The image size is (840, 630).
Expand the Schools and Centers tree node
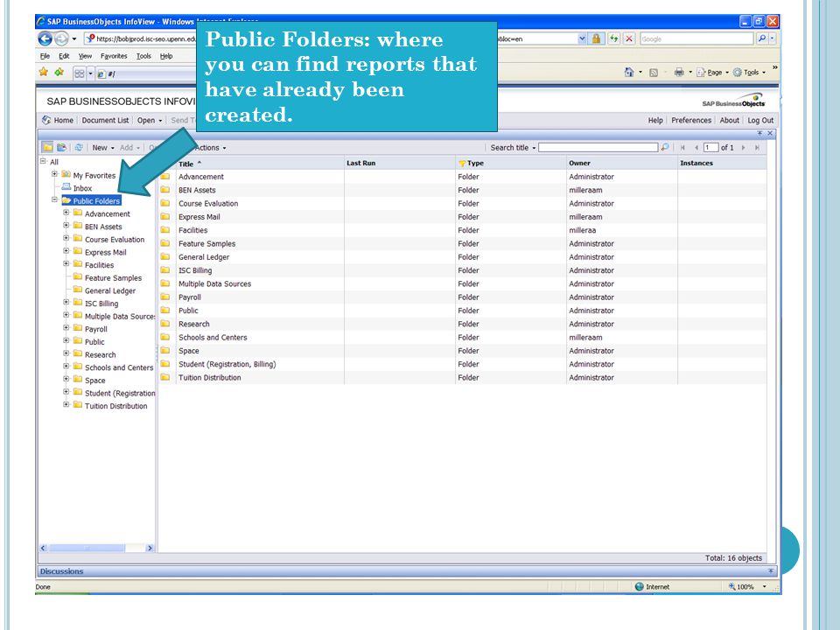click(66, 367)
